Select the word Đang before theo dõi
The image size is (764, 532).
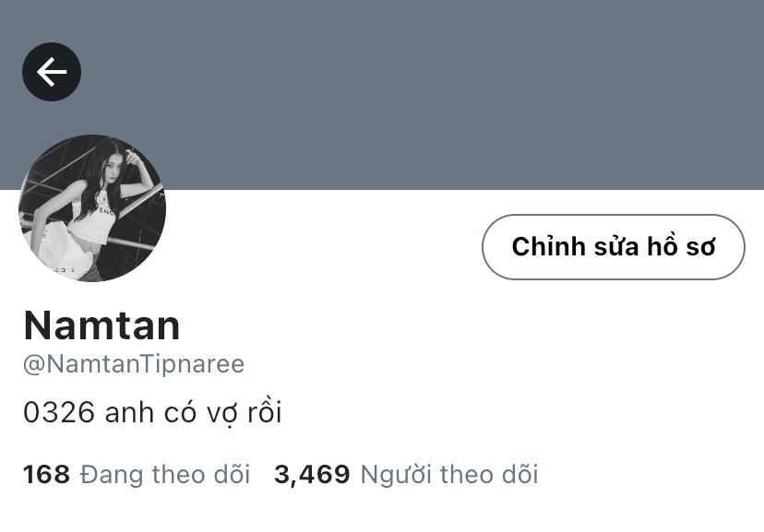(112, 475)
